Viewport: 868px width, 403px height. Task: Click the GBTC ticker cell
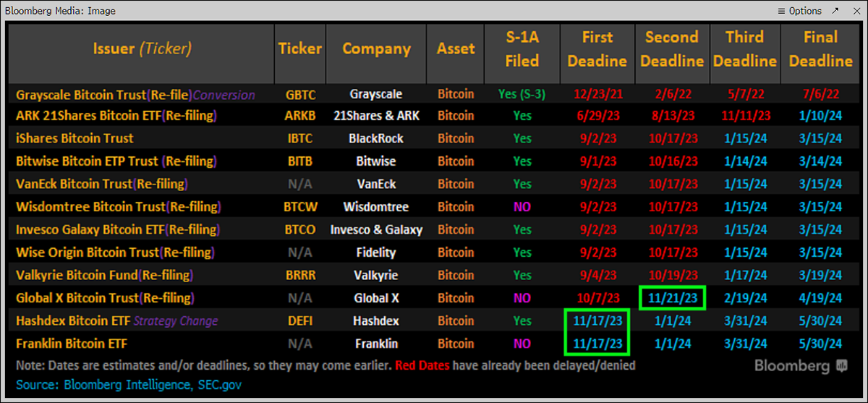point(300,95)
